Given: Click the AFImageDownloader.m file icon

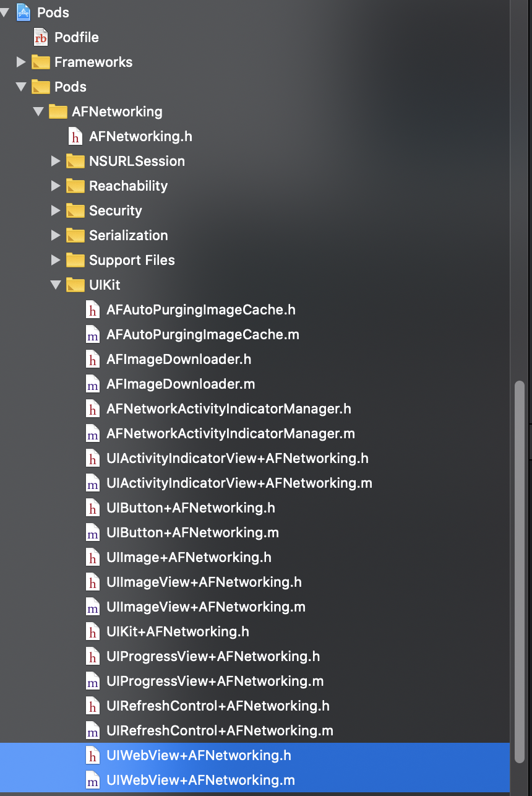Looking at the screenshot, I should coord(93,384).
